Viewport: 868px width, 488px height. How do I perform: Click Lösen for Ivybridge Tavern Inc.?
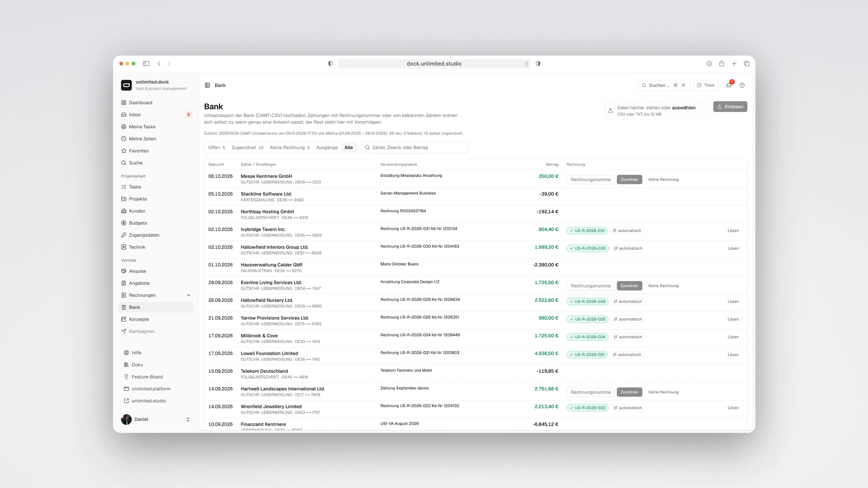[733, 230]
